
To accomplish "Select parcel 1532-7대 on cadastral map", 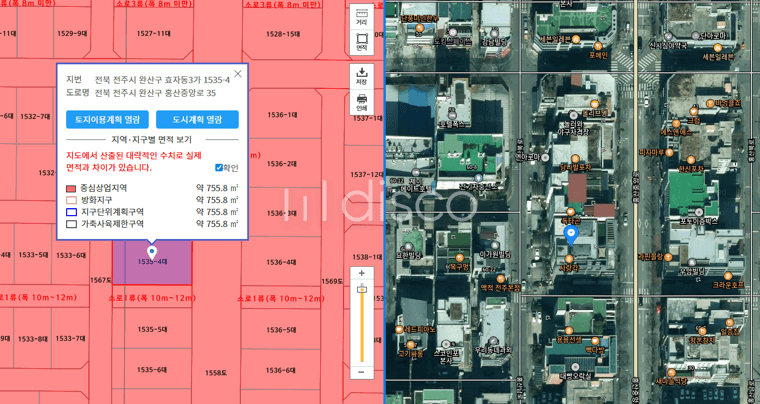I will 35,117.
